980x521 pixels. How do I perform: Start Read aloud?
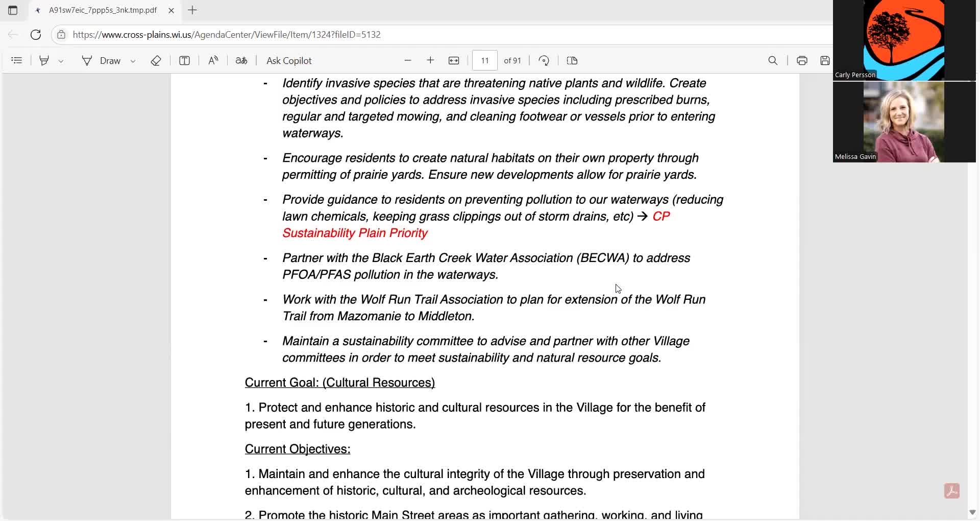click(213, 61)
